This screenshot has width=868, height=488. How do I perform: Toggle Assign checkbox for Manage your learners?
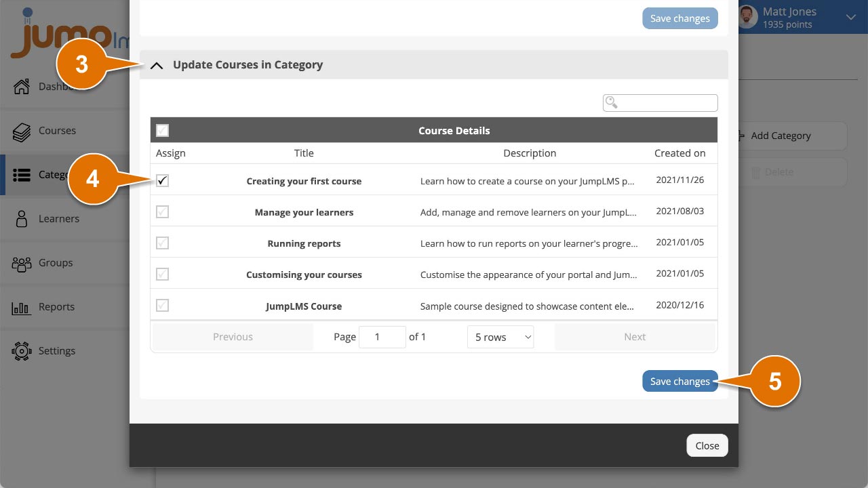(x=162, y=212)
